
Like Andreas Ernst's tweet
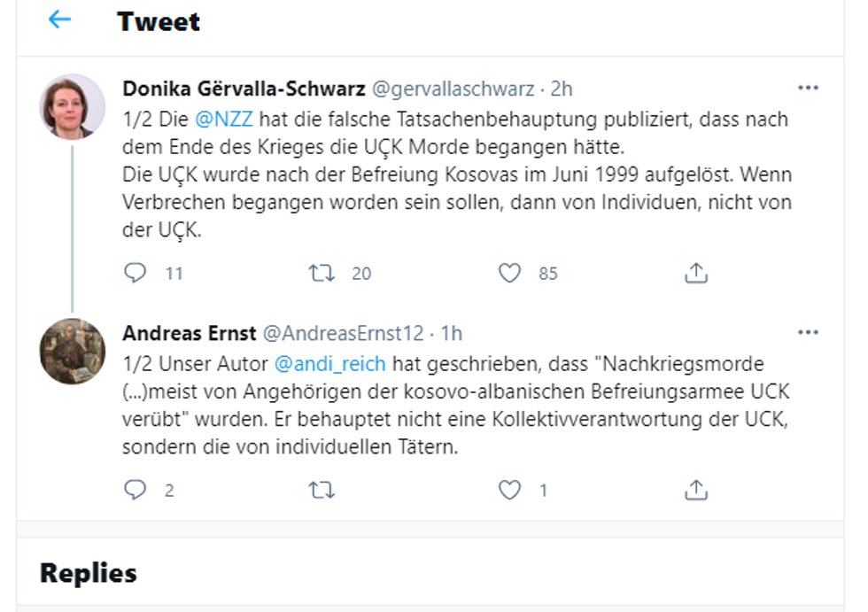click(509, 490)
